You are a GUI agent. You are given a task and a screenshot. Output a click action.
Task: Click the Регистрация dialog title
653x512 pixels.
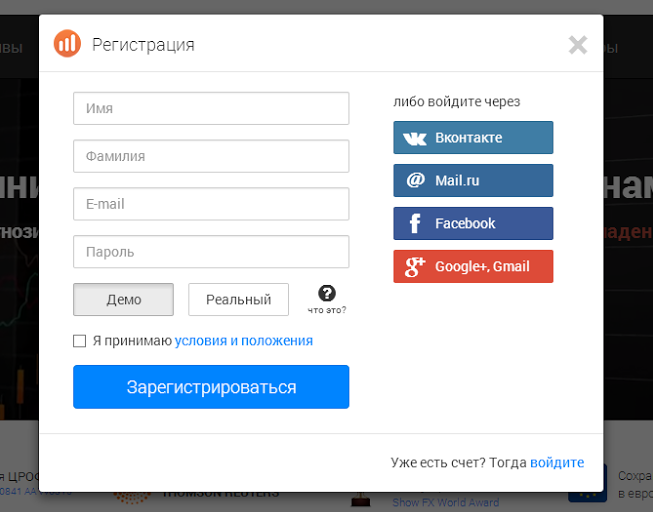pyautogui.click(x=143, y=45)
